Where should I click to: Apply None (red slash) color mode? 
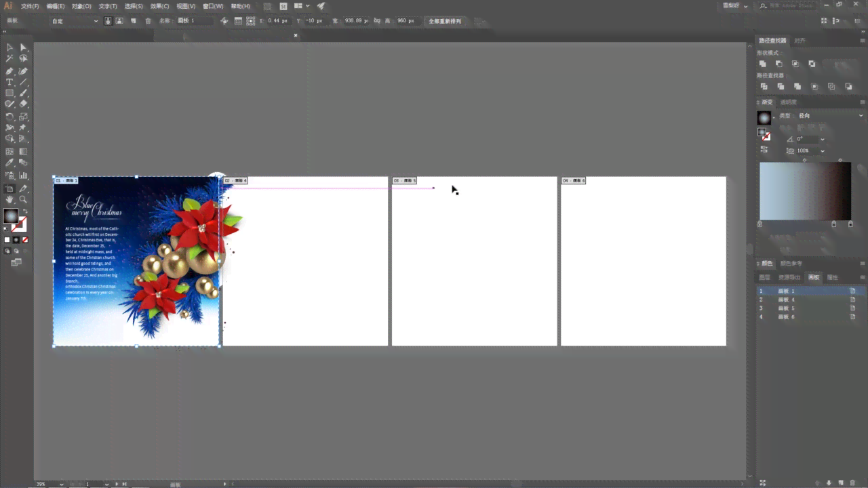(x=25, y=239)
